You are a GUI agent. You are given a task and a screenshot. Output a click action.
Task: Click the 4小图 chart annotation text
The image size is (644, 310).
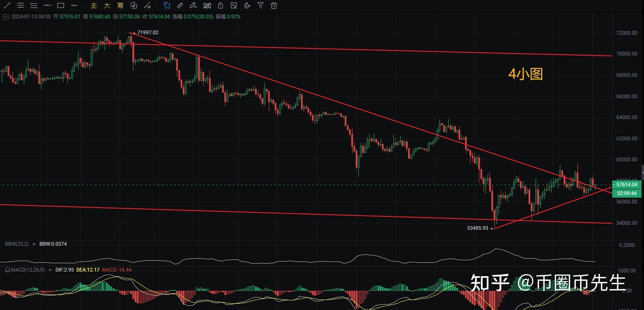525,74
